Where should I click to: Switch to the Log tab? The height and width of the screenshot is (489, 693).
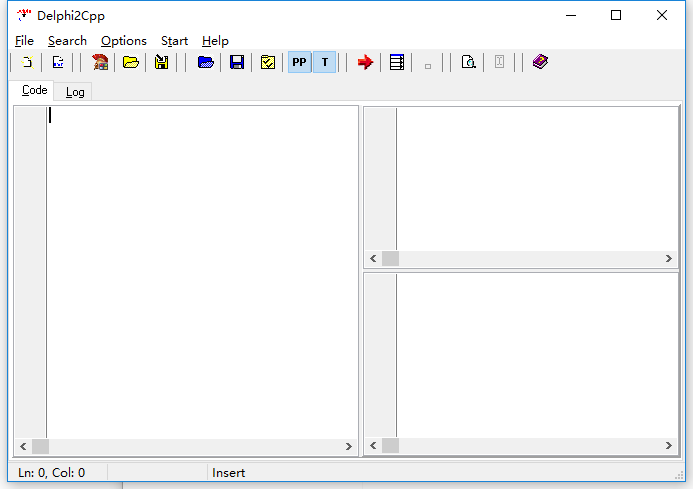(x=75, y=92)
